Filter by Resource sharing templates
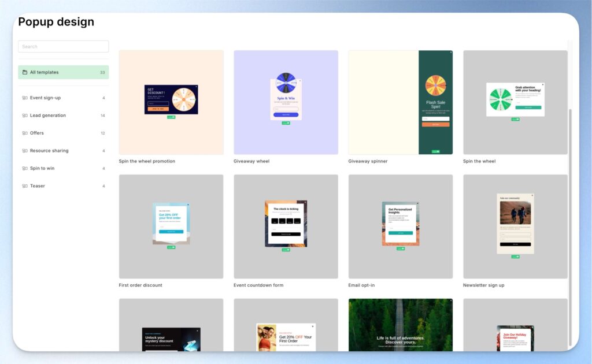This screenshot has height=364, width=592. (64, 150)
